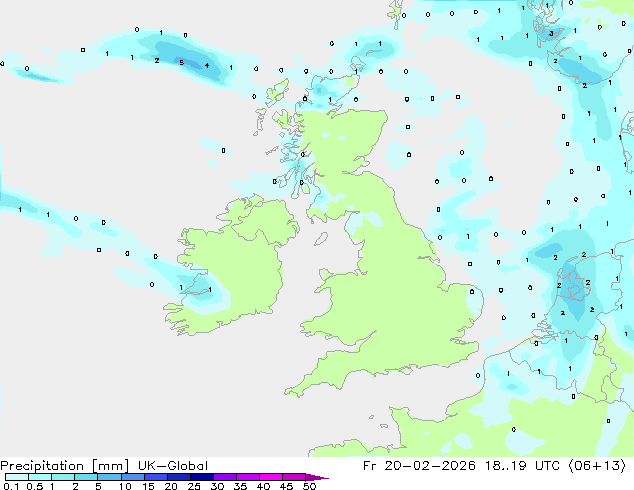Click the '35' legend scale label

click(x=240, y=486)
